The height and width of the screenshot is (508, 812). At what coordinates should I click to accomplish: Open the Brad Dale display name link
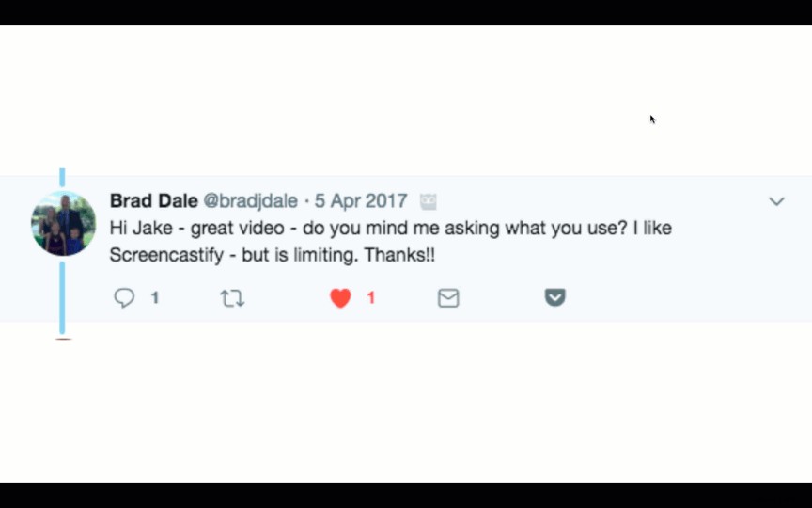pyautogui.click(x=152, y=201)
